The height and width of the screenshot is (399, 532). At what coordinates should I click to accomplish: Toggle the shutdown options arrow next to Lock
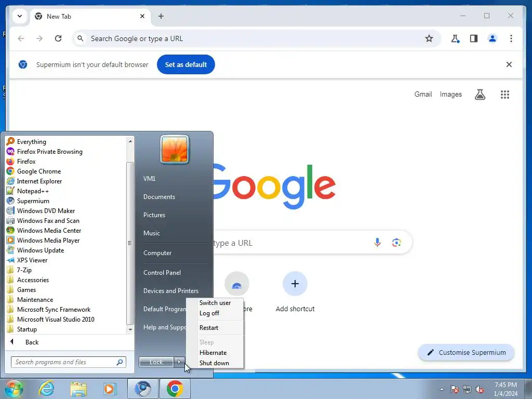[179, 362]
